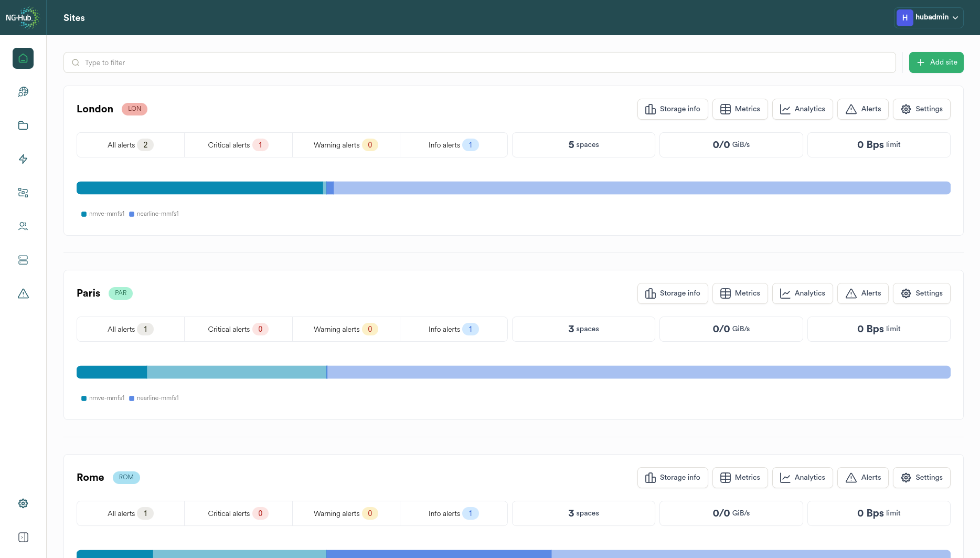Screen dimensions: 980x558
Task: Open the users icon in sidebar
Action: (x=23, y=226)
